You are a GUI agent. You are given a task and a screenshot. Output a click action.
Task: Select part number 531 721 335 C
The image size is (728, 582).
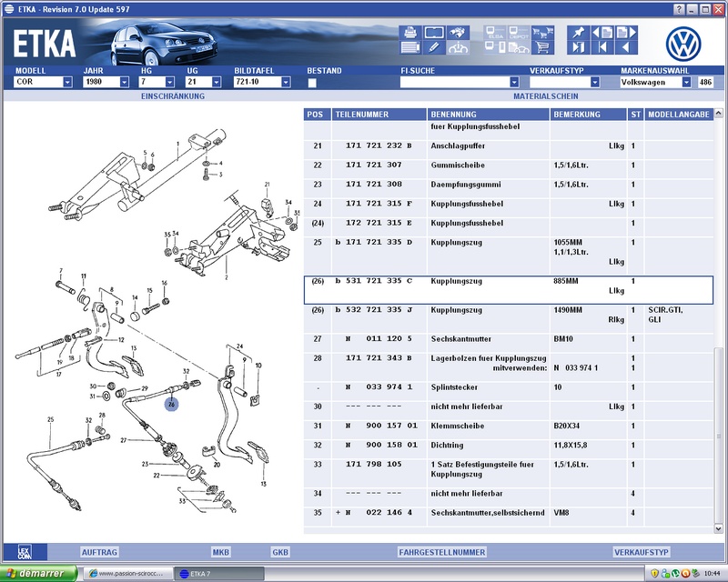[379, 281]
